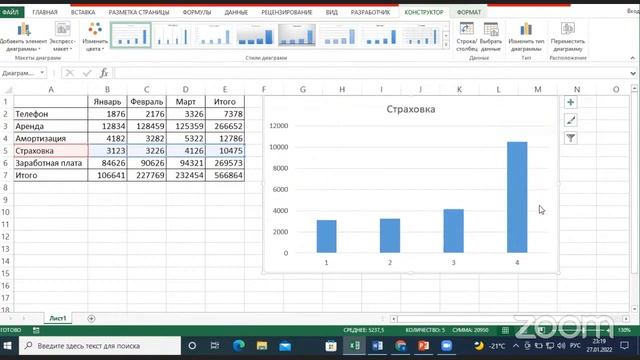The height and width of the screenshot is (360, 640).
Task: Switch to Главная tab
Action: [45, 12]
